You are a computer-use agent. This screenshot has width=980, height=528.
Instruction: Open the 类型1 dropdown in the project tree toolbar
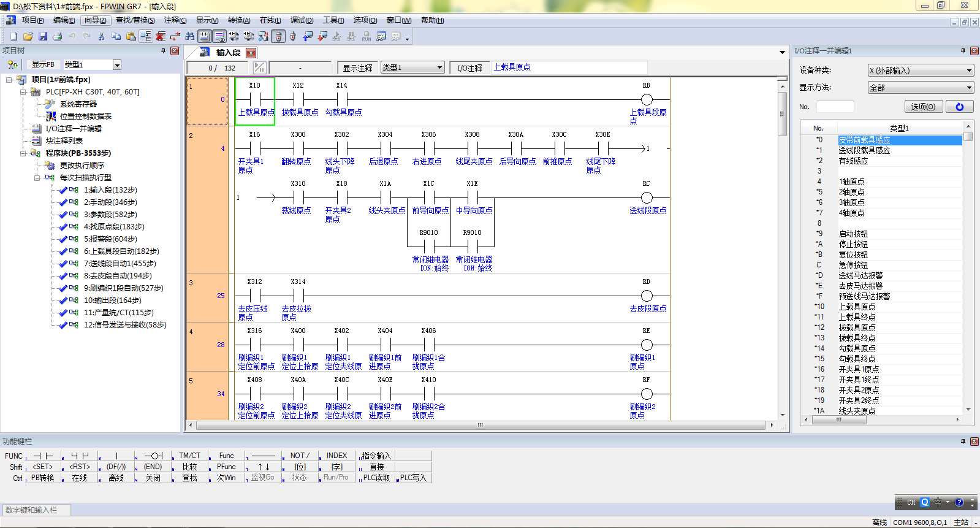tap(117, 64)
